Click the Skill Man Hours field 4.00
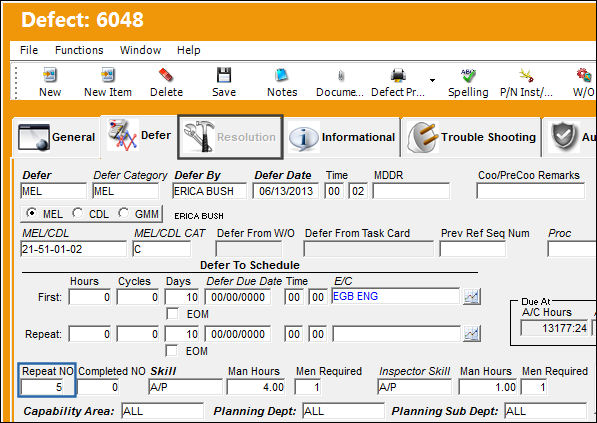Viewport: 597px width, 423px height. (256, 387)
